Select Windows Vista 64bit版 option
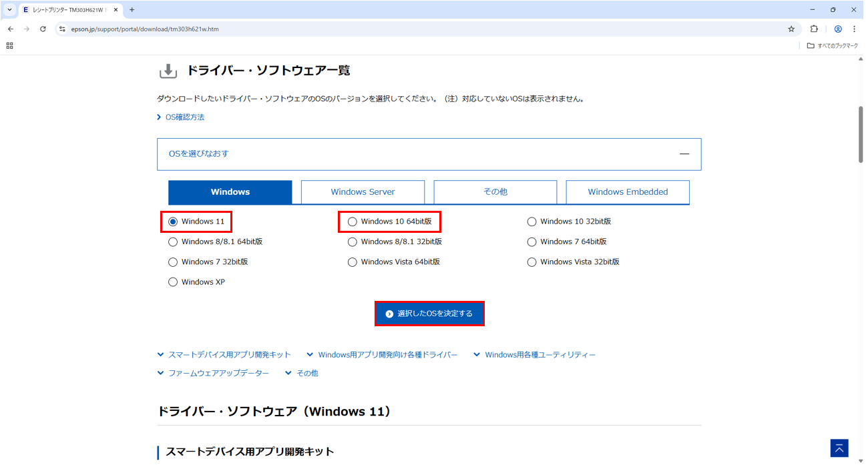 (x=353, y=262)
